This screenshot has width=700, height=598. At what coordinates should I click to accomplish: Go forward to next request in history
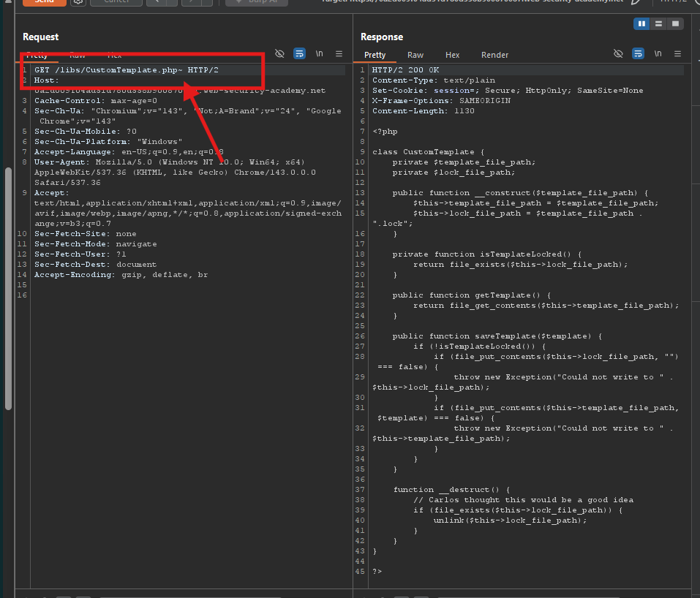pyautogui.click(x=192, y=1)
